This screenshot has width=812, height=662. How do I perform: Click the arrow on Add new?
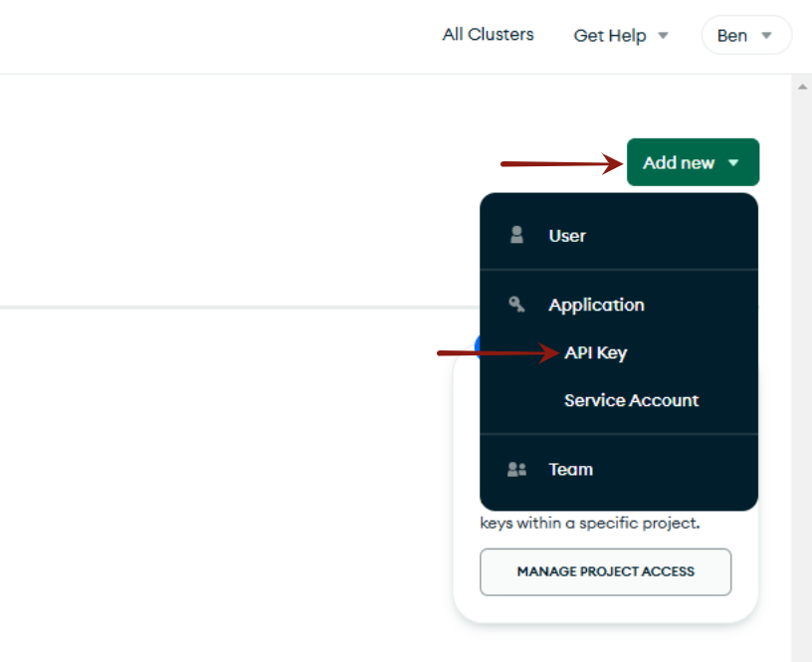pos(733,162)
